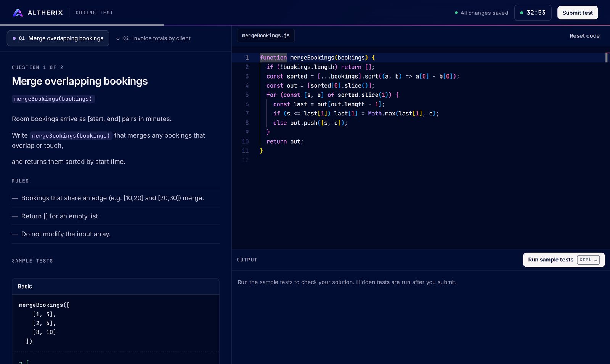This screenshot has width=610, height=364.
Task: Click the QUESTION 1 OF 2 label
Action: (38, 67)
